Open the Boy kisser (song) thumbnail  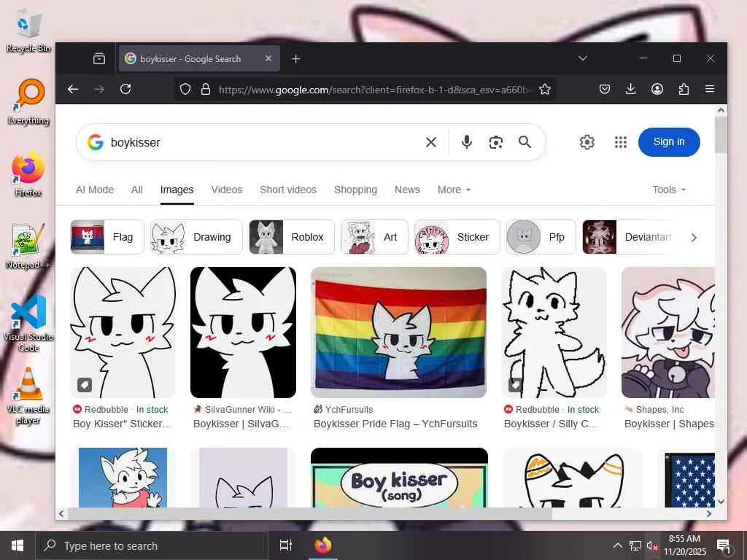(399, 477)
